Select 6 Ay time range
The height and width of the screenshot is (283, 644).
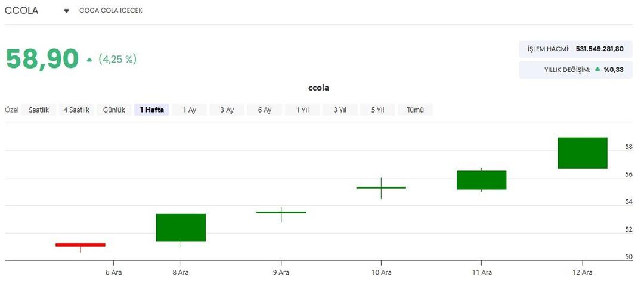[264, 110]
